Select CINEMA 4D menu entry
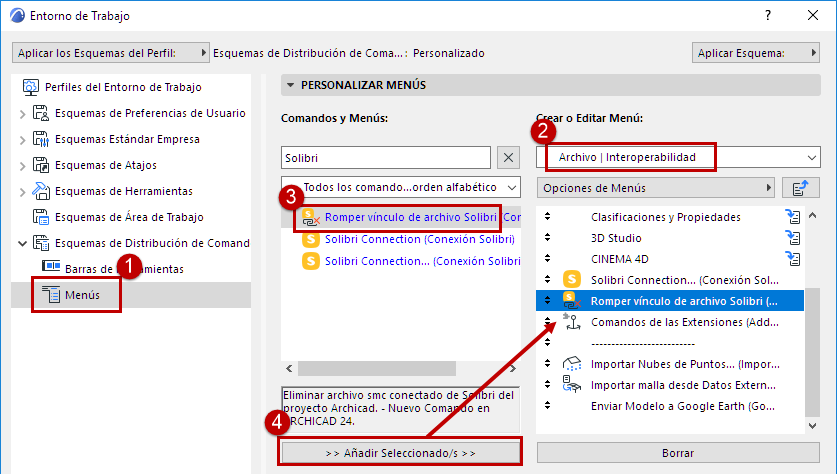 (x=670, y=259)
